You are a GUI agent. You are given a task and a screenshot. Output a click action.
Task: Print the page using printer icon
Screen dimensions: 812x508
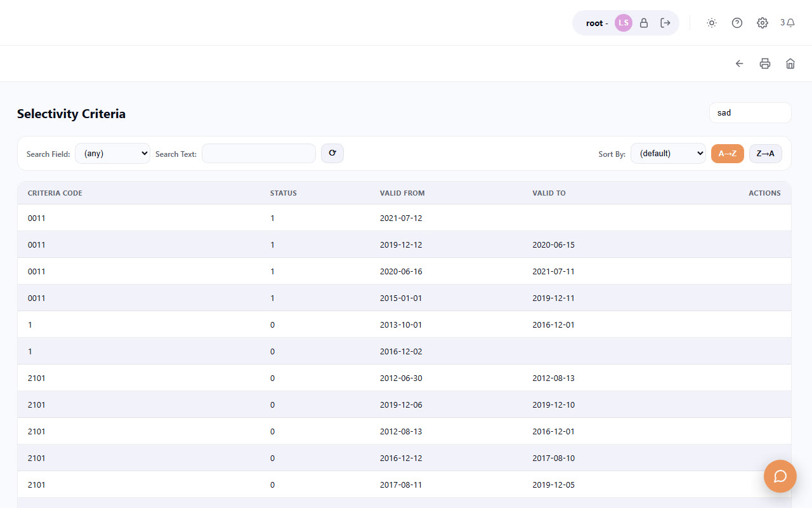(765, 63)
